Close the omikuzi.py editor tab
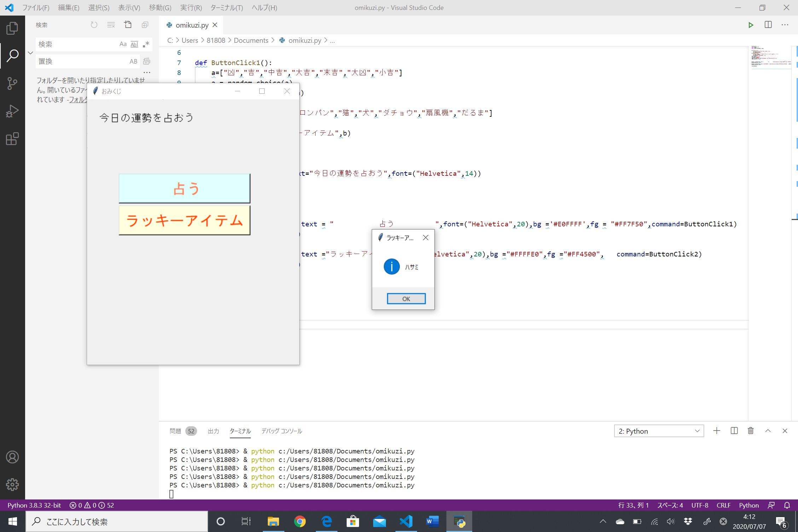The image size is (798, 532). coord(215,25)
